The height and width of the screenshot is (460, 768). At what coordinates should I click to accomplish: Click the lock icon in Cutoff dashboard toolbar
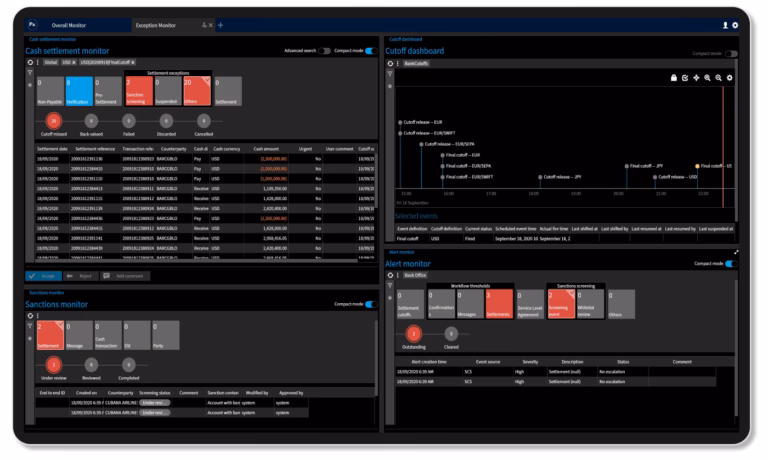tap(674, 78)
